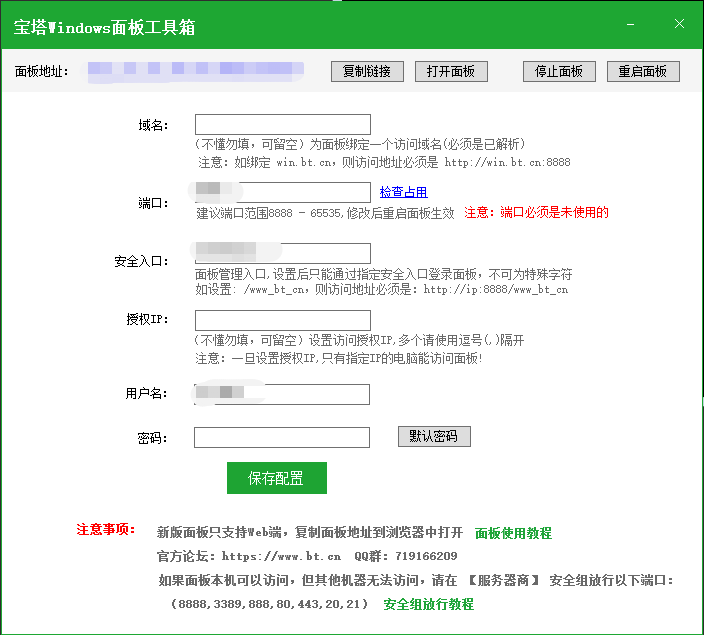Focus the 密码 input field
The width and height of the screenshot is (704, 635).
click(282, 437)
